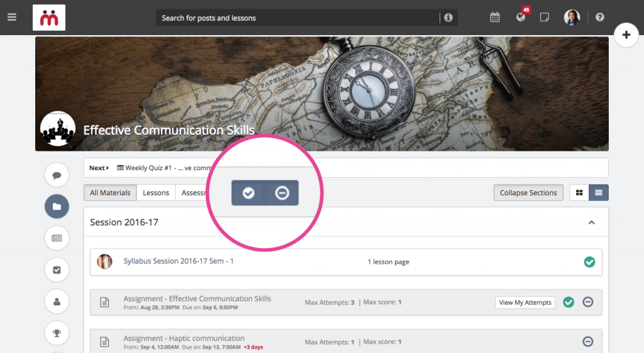This screenshot has height=353, width=644.
Task: Collapse the Session 2016-17 section chevron
Action: [591, 222]
